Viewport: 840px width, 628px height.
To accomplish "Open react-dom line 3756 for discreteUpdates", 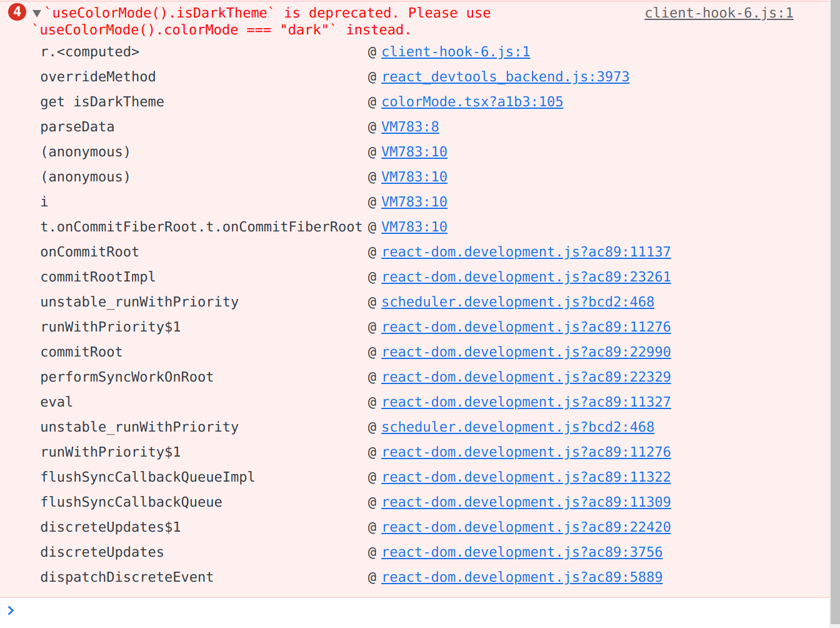I will click(x=522, y=552).
